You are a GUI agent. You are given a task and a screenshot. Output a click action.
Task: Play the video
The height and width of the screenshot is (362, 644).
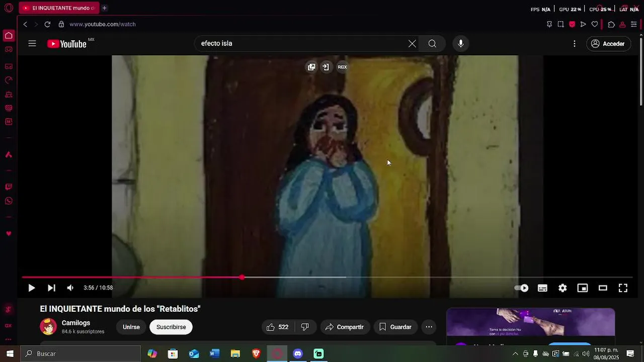(x=31, y=288)
